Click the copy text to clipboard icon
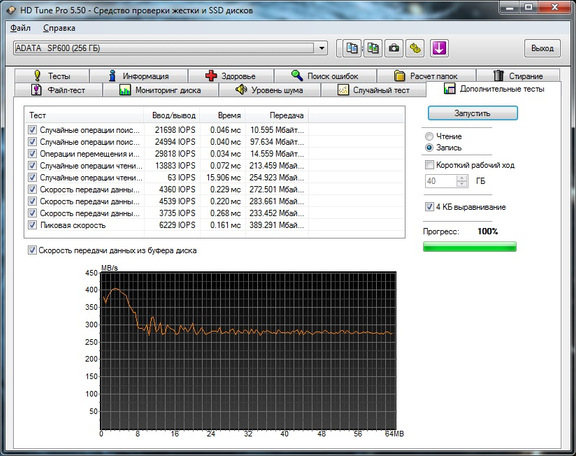This screenshot has height=456, width=576. [352, 48]
